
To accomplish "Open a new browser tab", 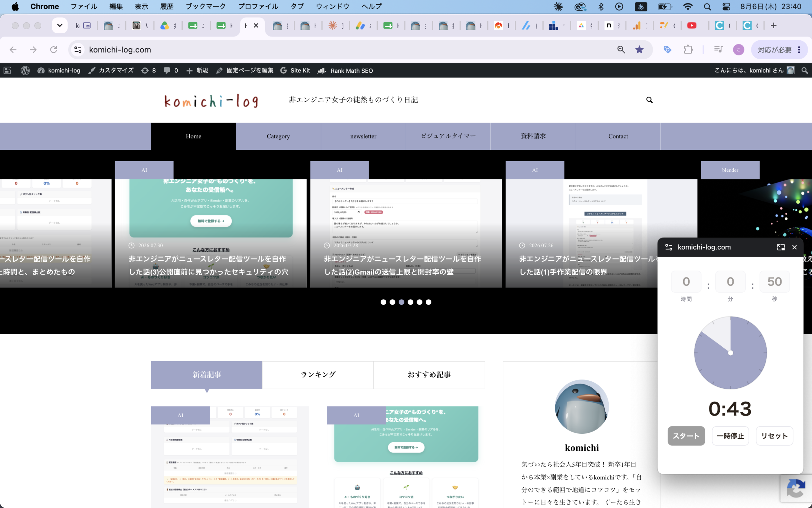I will click(773, 25).
